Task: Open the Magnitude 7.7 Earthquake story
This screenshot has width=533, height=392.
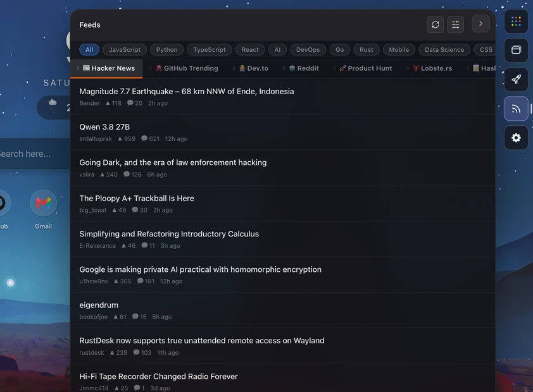Action: (187, 91)
